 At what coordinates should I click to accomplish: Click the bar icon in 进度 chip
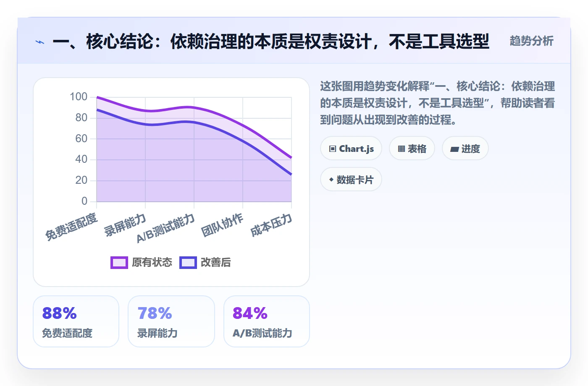click(454, 149)
